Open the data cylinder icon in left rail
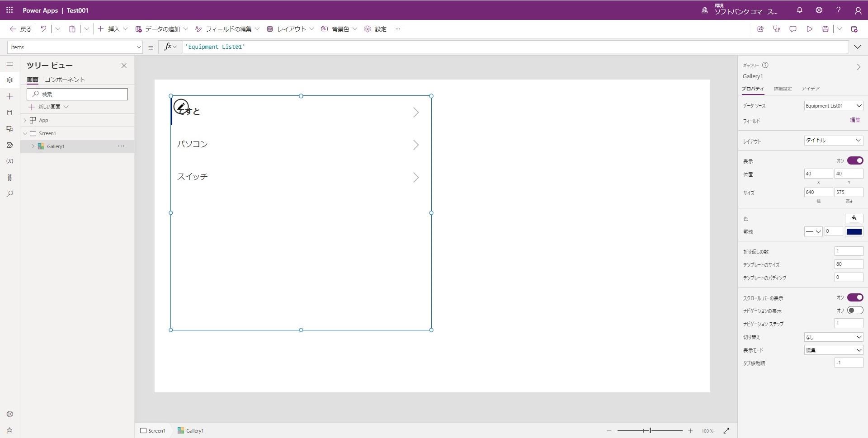868x438 pixels. (9, 113)
